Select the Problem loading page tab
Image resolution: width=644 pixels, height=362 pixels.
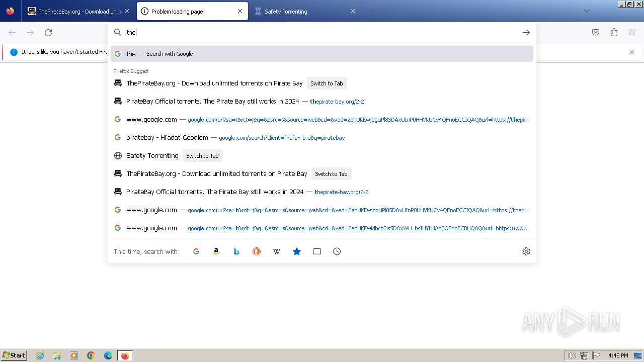pos(193,11)
